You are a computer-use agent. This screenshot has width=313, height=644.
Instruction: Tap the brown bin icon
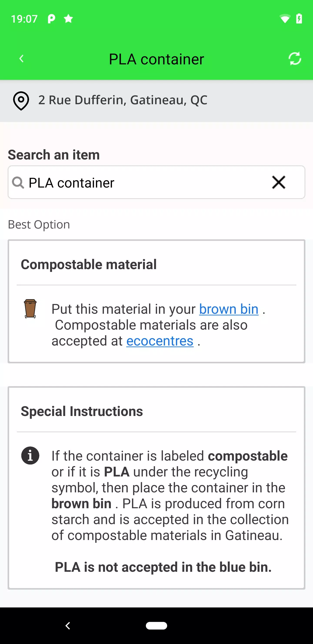click(30, 309)
